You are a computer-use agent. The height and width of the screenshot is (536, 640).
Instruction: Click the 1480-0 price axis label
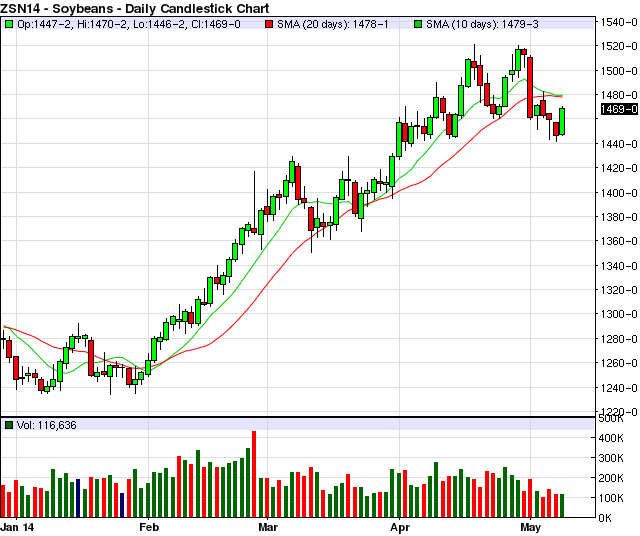(619, 95)
